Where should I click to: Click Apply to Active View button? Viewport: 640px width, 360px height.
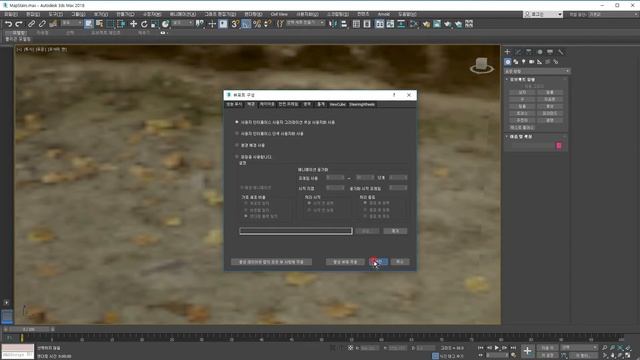pyautogui.click(x=345, y=262)
